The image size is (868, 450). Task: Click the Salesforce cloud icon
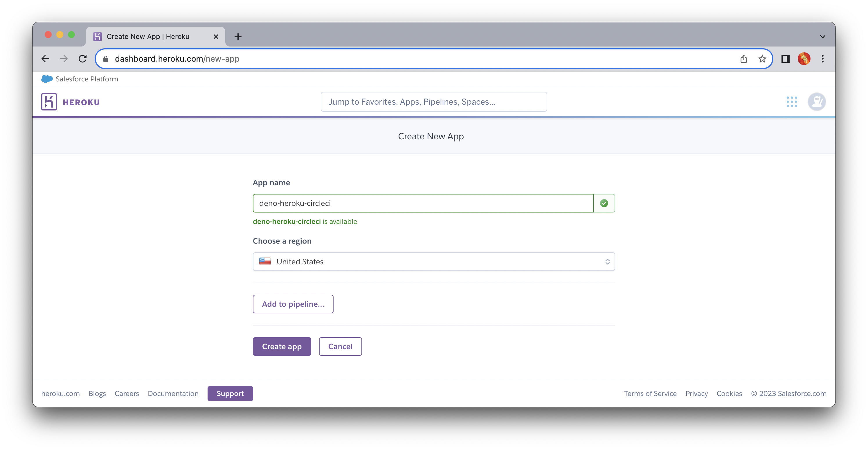pos(47,79)
